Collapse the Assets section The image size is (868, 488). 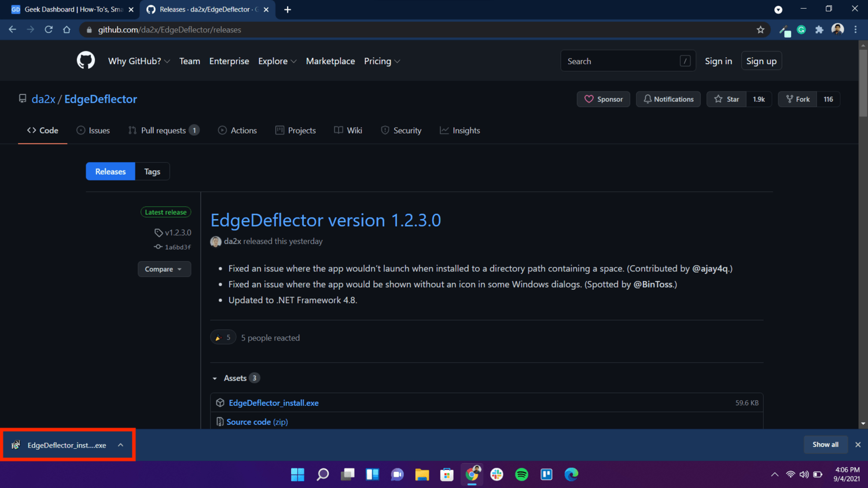click(235, 378)
